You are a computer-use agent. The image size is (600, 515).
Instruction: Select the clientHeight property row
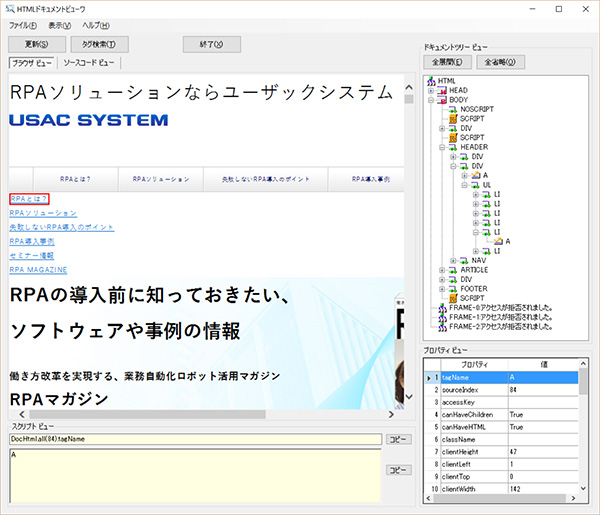click(x=501, y=452)
